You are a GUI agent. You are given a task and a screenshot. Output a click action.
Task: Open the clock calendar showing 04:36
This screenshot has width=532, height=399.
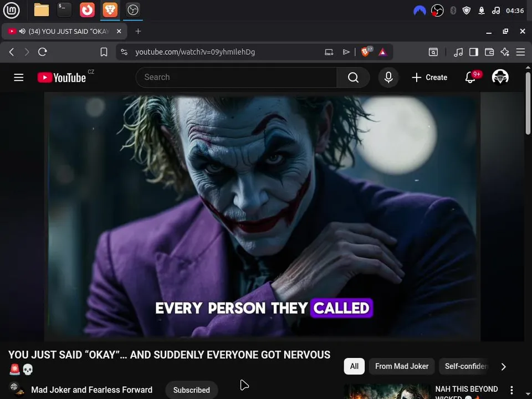click(515, 11)
